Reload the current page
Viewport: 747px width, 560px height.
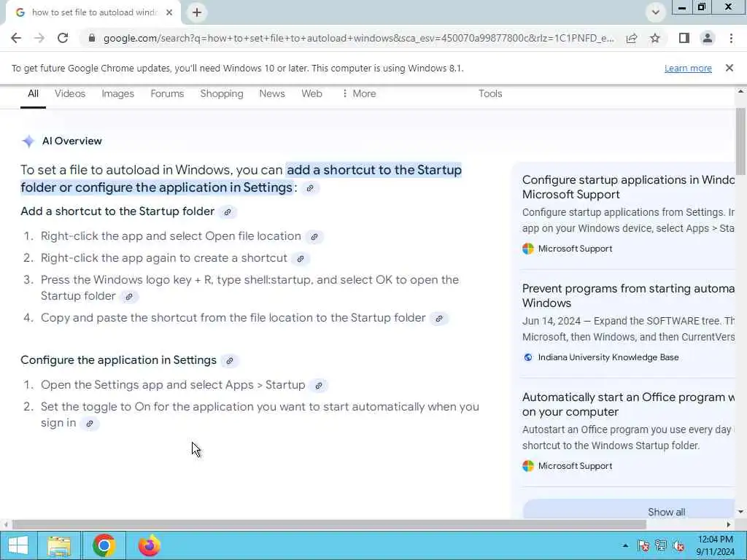[x=63, y=38]
